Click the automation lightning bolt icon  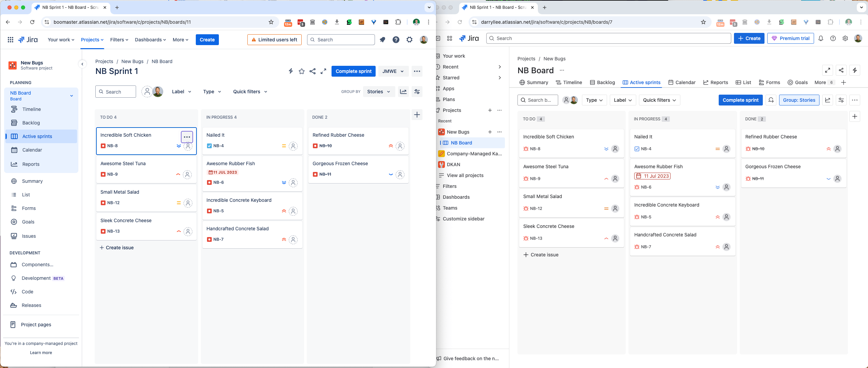pyautogui.click(x=290, y=71)
